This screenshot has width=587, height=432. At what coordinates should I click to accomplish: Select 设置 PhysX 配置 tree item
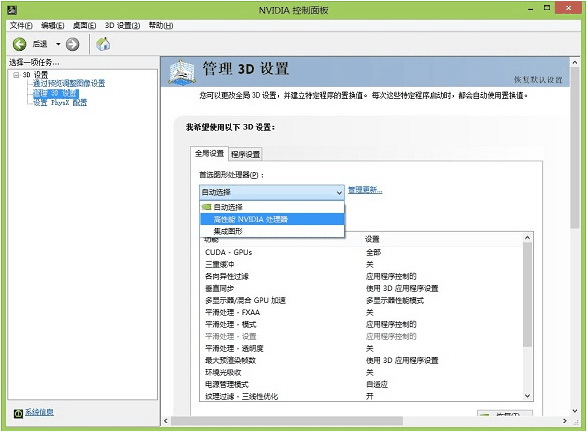click(x=60, y=102)
